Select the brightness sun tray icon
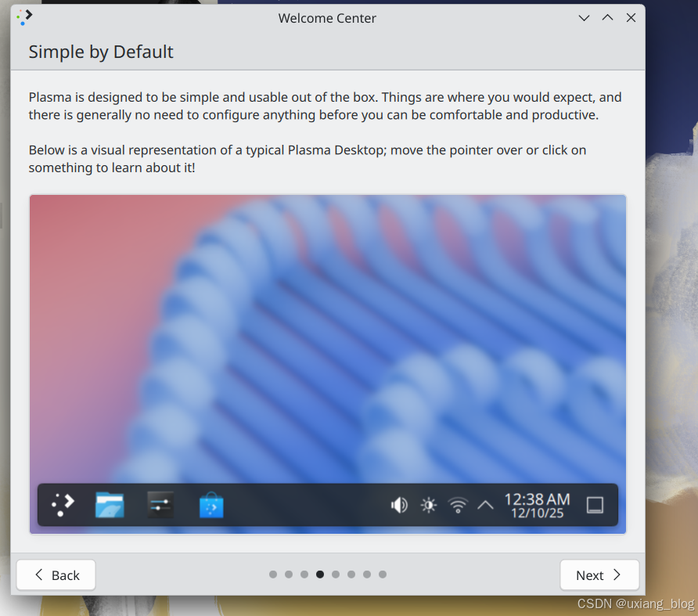698x616 pixels. (x=429, y=505)
